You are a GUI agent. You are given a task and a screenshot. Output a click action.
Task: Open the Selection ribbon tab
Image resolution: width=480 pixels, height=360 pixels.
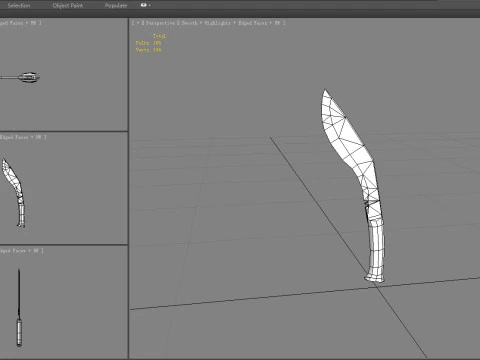(19, 5)
